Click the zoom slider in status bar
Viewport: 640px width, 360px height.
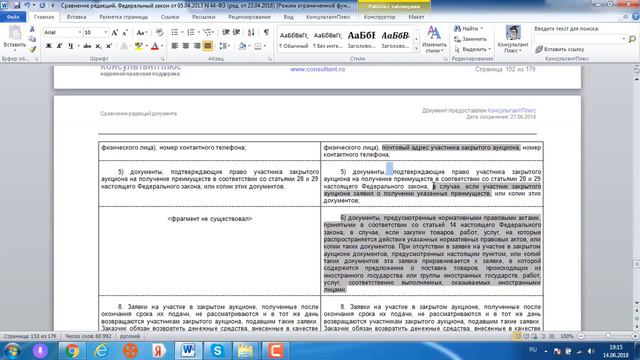click(608, 336)
